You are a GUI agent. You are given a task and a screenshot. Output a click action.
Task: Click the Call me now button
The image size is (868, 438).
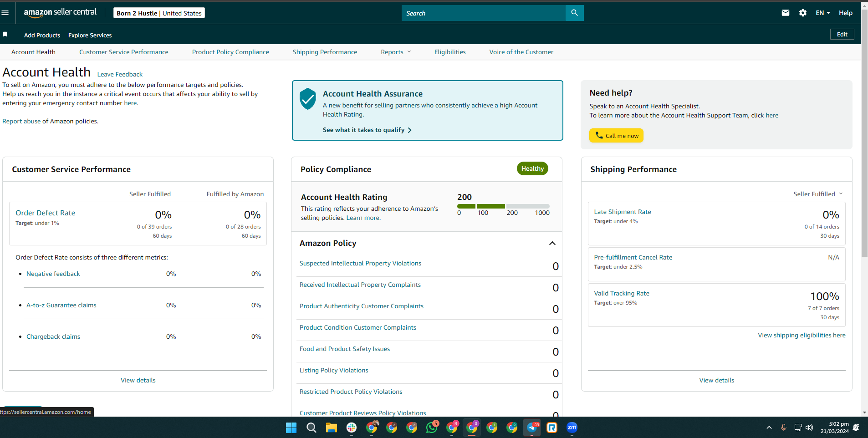coord(616,136)
